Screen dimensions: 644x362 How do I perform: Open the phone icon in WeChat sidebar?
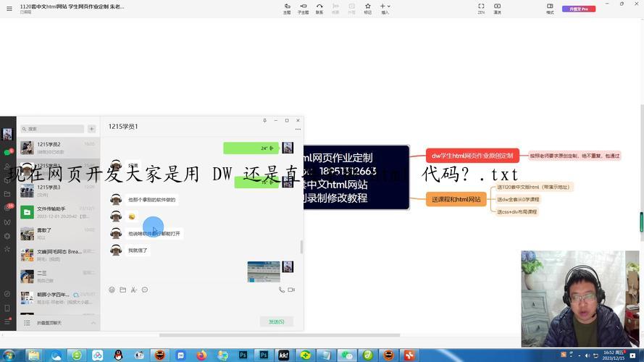click(7, 308)
